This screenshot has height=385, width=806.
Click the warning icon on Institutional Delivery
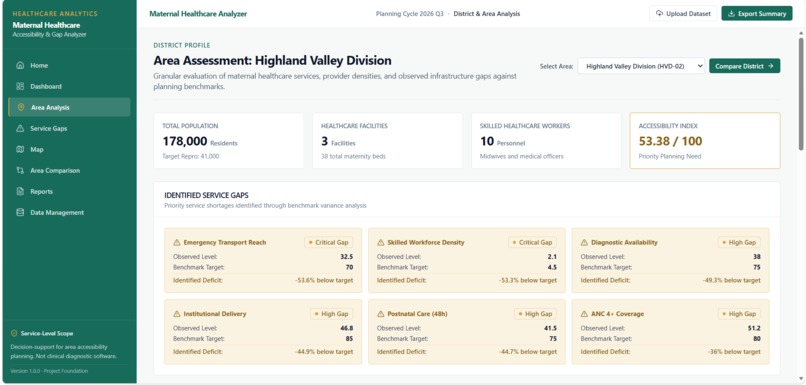[177, 314]
